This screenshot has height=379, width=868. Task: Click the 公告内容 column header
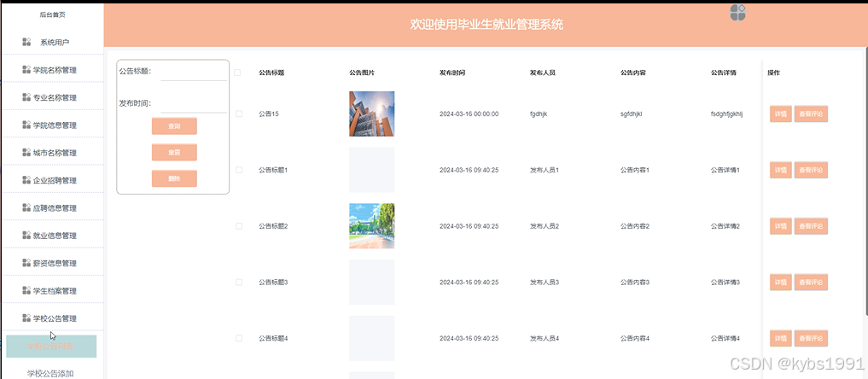(633, 73)
